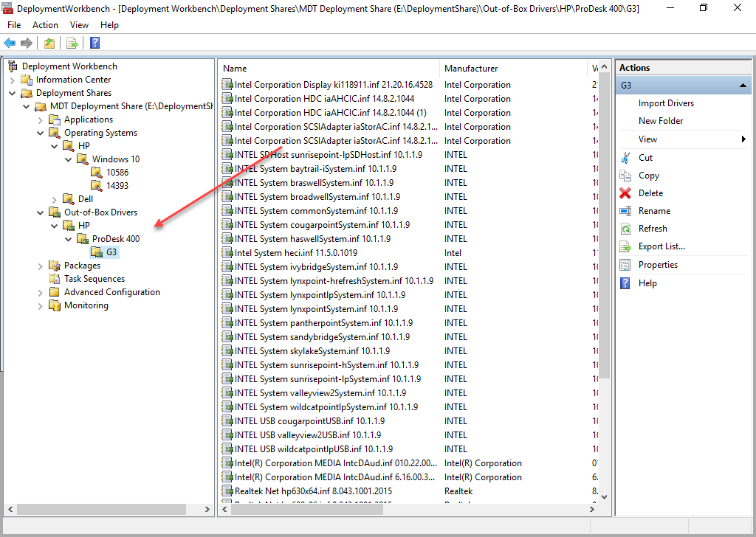Screen dimensions: 756x537
Task: Click the red Delete icon in Actions
Action: coord(625,193)
